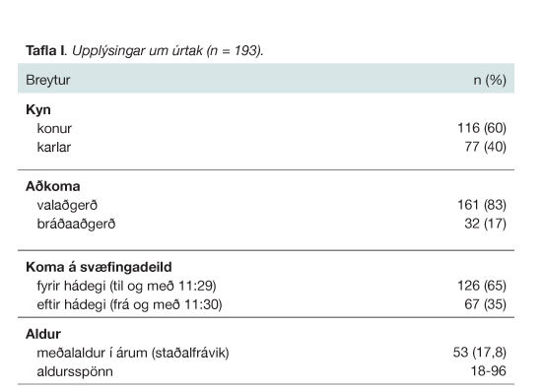542x392 pixels.
Task: Click the 'Kyn' section heading
Action: 38,110
